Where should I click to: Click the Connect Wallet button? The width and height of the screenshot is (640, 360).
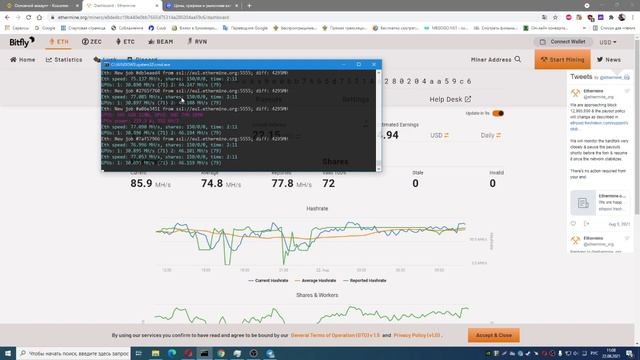point(563,42)
